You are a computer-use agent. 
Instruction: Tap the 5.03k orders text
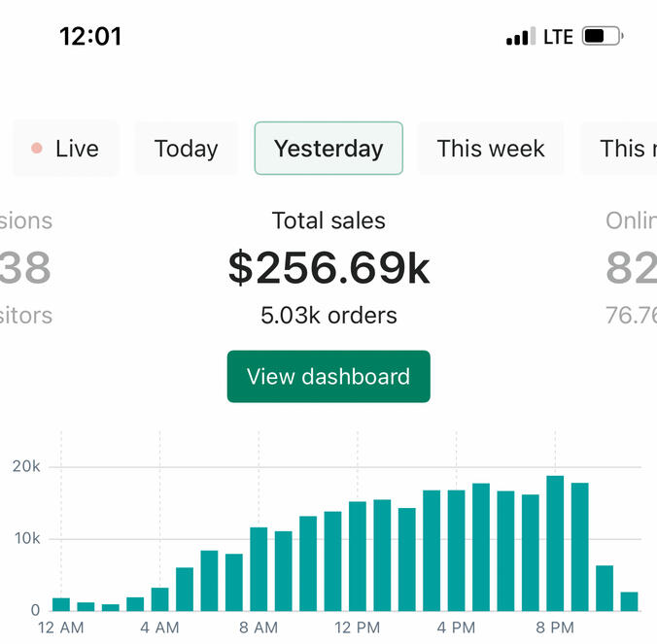click(328, 316)
